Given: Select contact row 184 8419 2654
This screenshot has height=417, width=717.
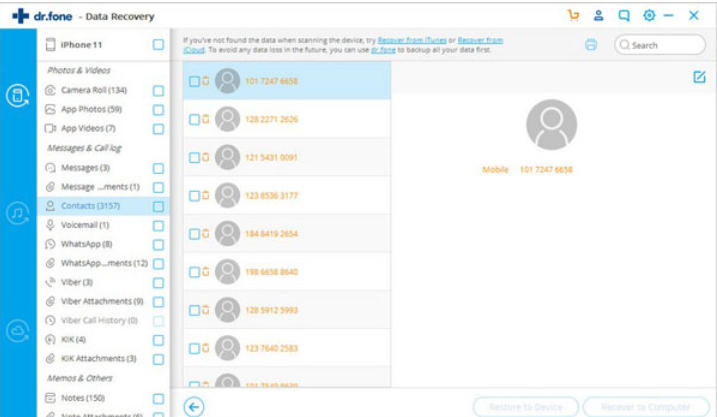Looking at the screenshot, I should click(287, 234).
